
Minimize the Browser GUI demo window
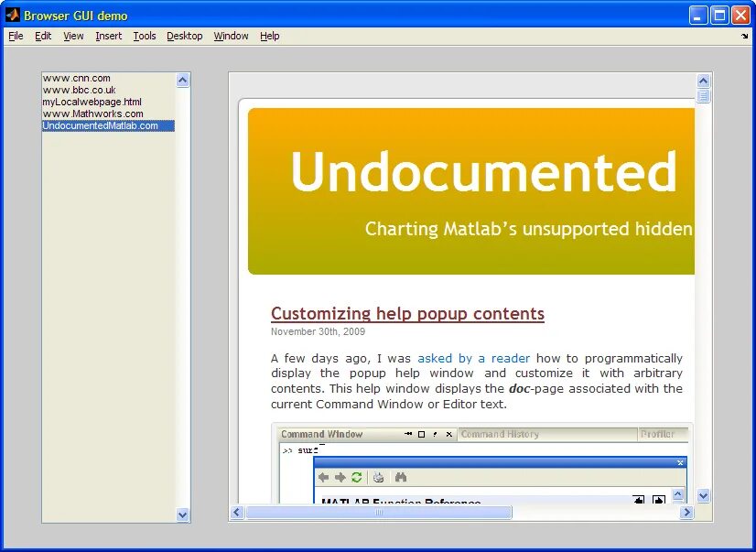(x=697, y=16)
